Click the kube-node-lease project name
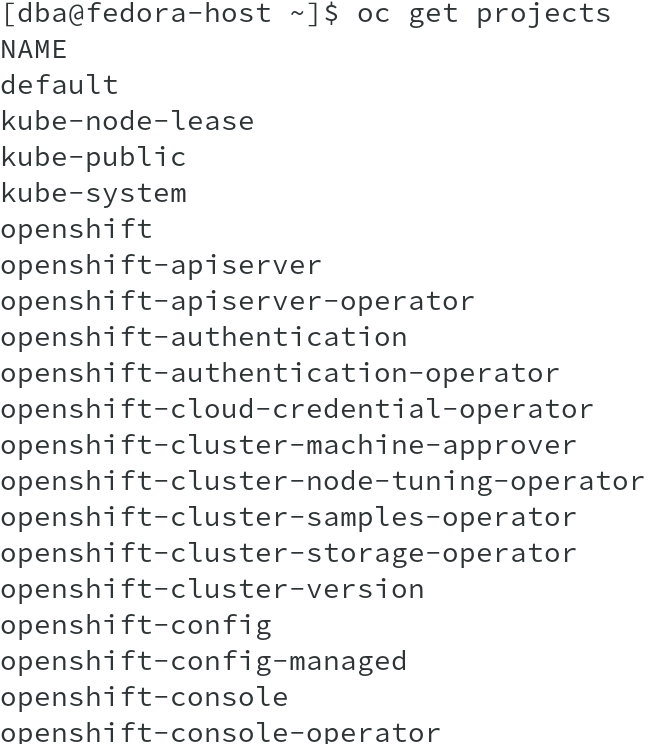 click(127, 122)
